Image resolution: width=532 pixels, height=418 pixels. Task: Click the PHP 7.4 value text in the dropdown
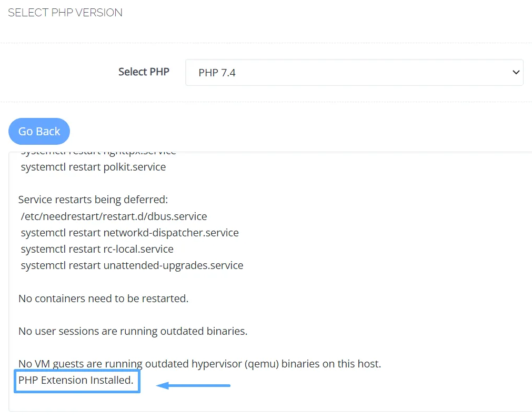217,73
